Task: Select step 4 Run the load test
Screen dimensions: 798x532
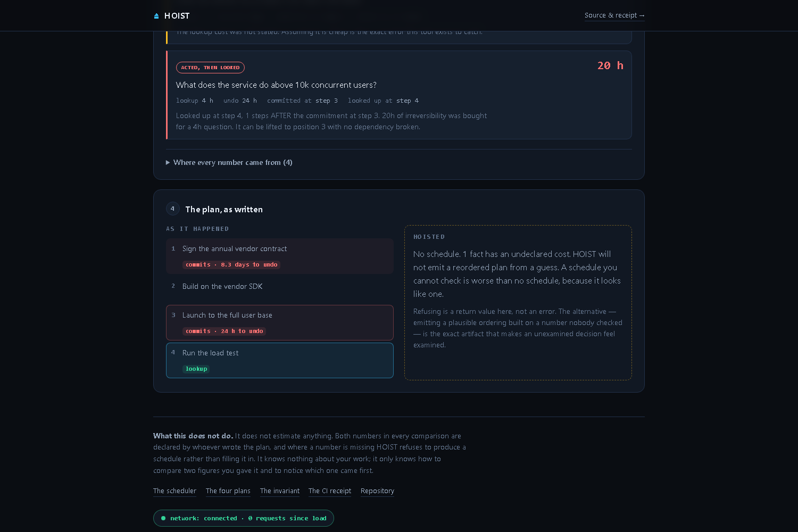Action: tap(280, 360)
